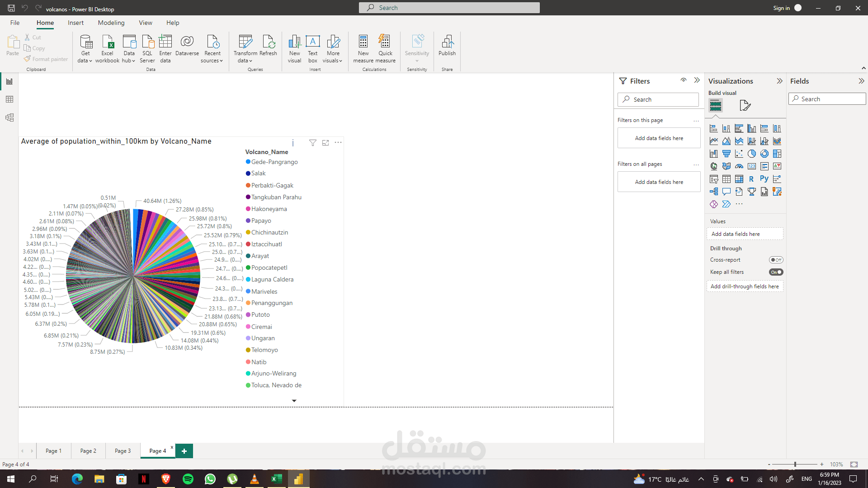Select the card (123) visualization
Viewport: 868px width, 488px height.
(x=751, y=166)
